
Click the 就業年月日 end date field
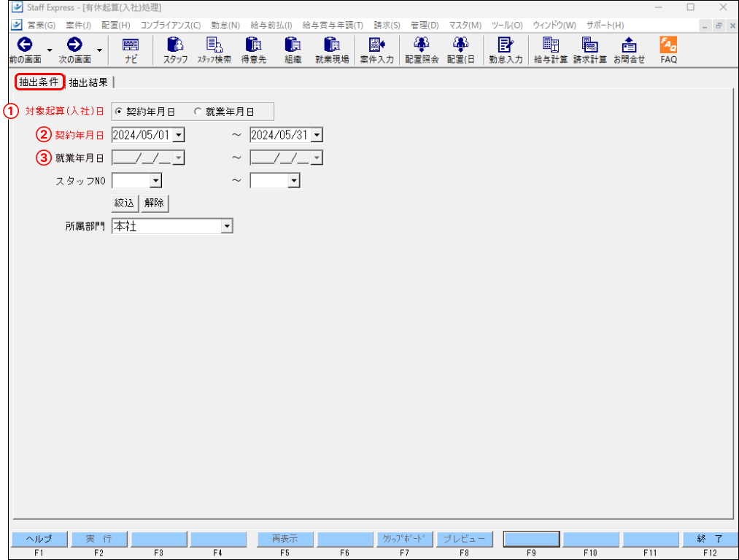point(281,157)
